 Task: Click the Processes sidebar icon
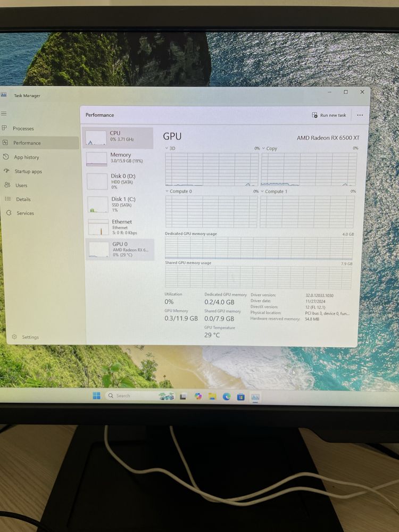(x=4, y=128)
